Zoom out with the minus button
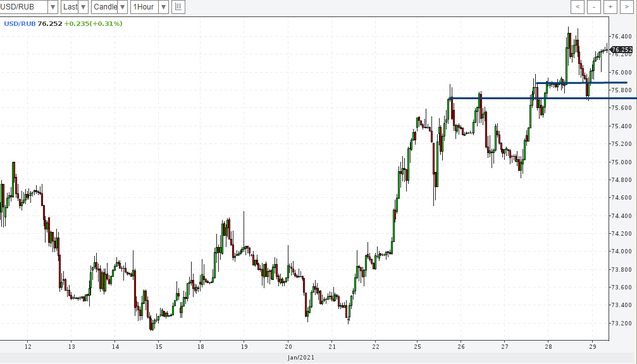This screenshot has width=637, height=364. [x=593, y=7]
